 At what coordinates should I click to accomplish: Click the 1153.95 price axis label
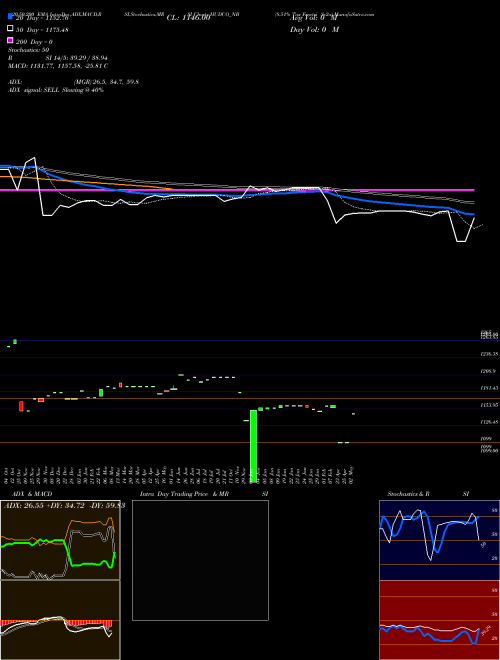coord(489,405)
